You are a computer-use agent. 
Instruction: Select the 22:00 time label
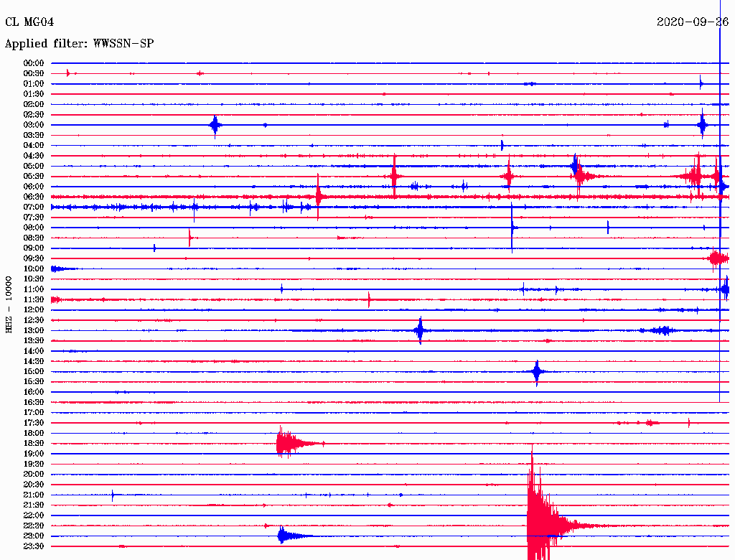(x=34, y=515)
